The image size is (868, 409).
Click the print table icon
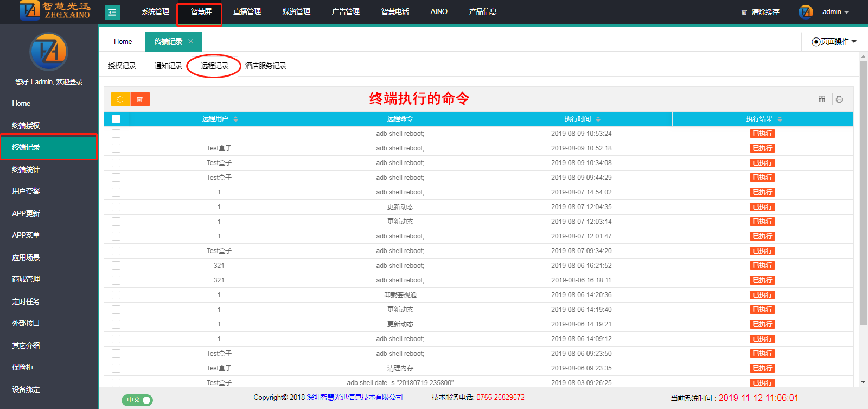[839, 99]
